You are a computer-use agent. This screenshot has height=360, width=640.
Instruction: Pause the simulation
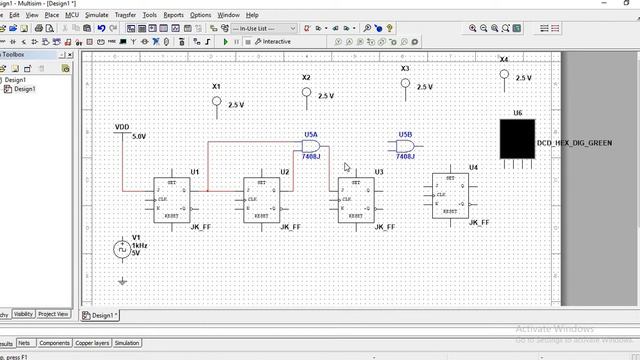tap(236, 42)
